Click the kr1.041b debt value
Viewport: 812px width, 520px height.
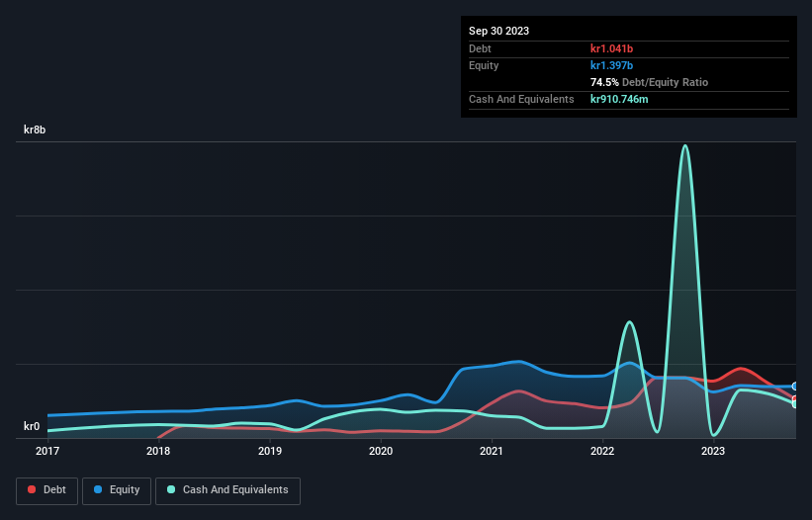coord(611,48)
